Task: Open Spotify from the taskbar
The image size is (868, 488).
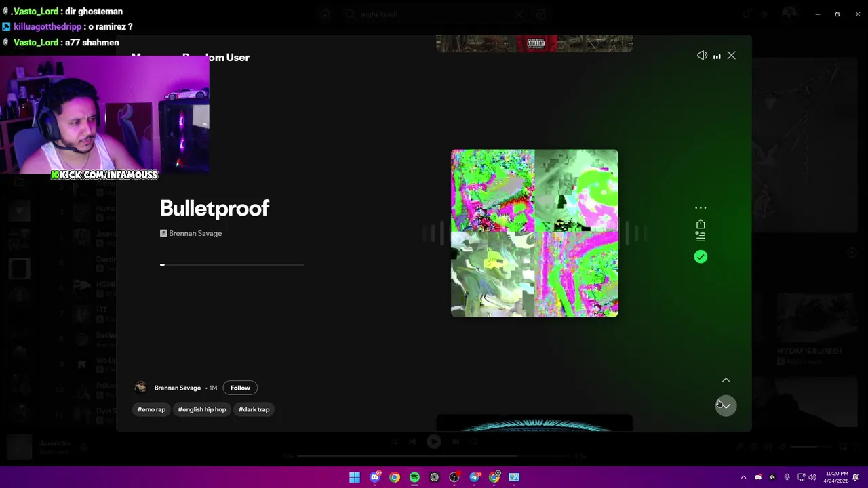Action: (x=414, y=477)
